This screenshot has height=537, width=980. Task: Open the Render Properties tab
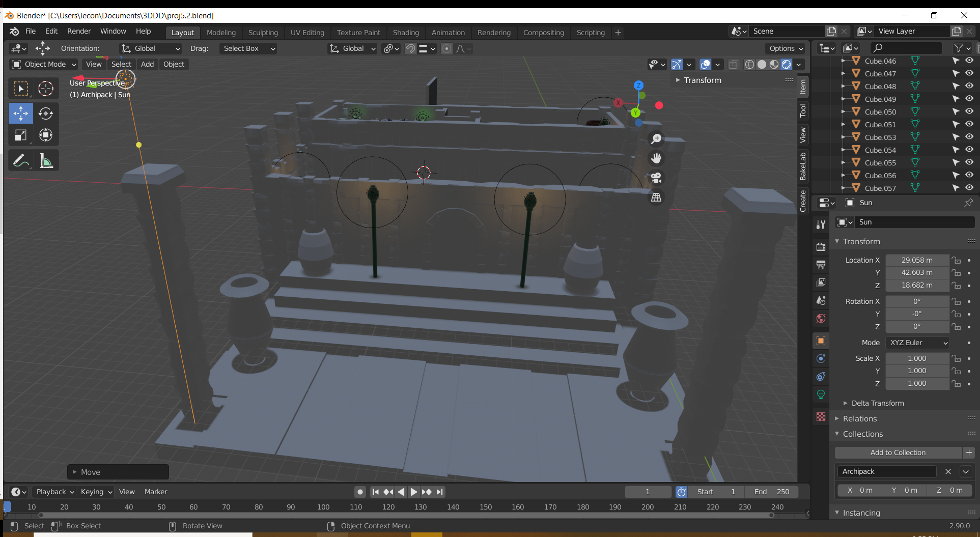coord(820,246)
